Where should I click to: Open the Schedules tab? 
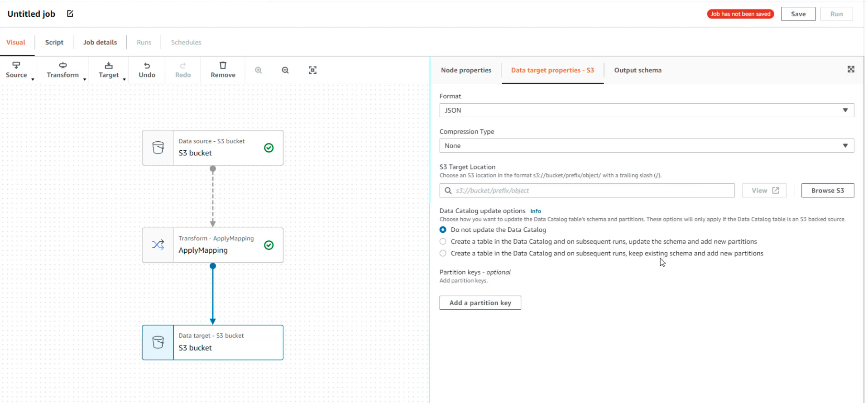[186, 42]
